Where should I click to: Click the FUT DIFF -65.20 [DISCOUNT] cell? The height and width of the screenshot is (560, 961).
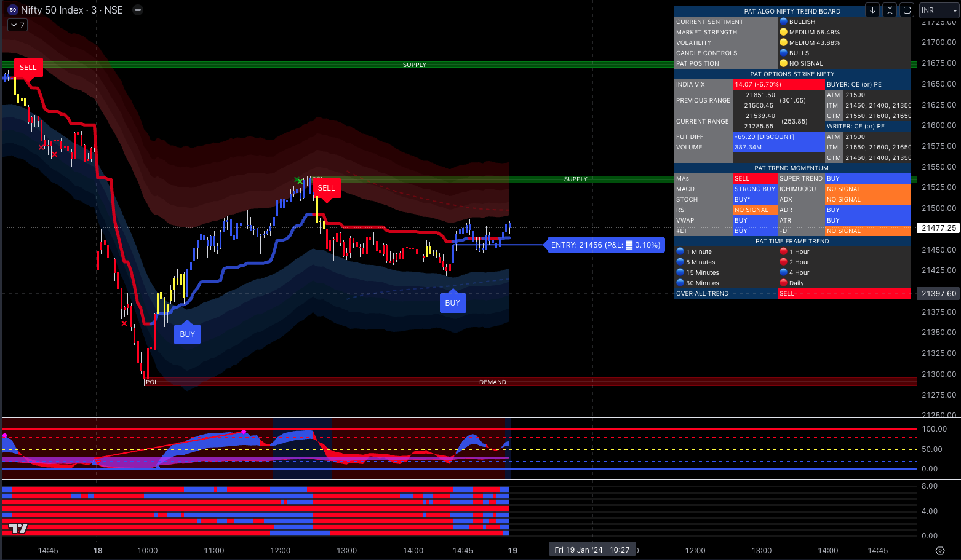tap(778, 137)
